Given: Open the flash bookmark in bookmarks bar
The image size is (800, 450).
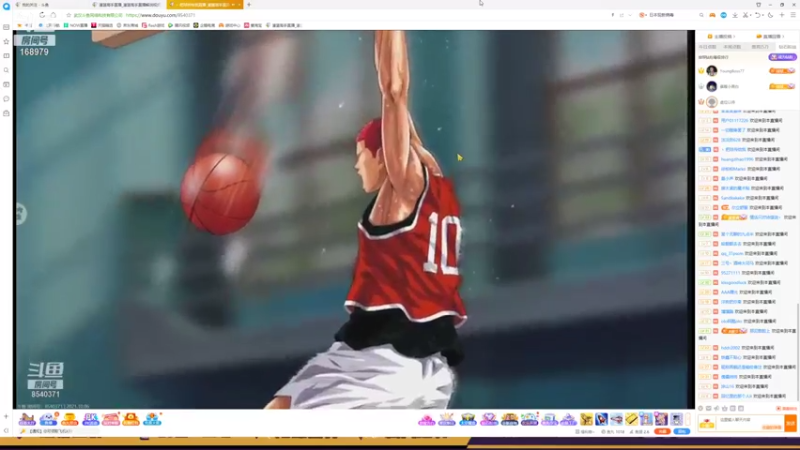Looking at the screenshot, I should pyautogui.click(x=153, y=25).
